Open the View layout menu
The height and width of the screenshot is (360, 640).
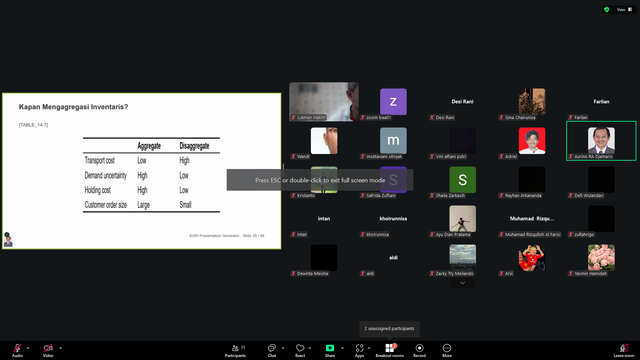[x=624, y=9]
